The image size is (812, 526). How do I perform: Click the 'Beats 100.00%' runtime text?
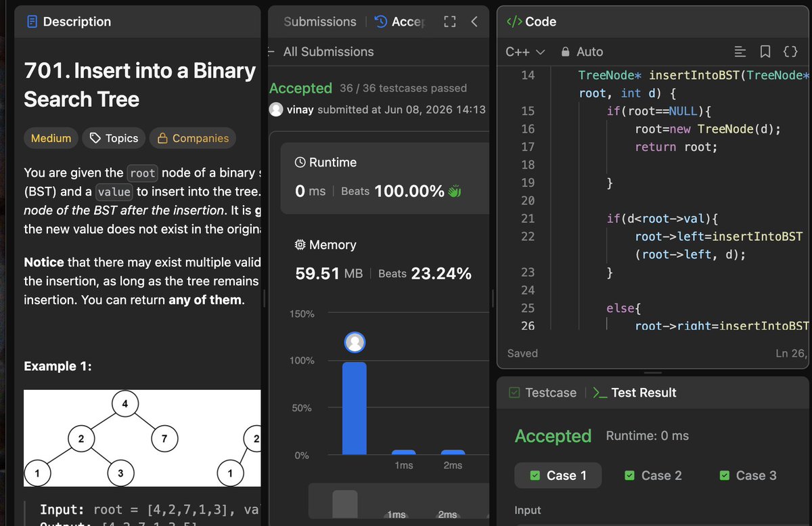pos(392,191)
